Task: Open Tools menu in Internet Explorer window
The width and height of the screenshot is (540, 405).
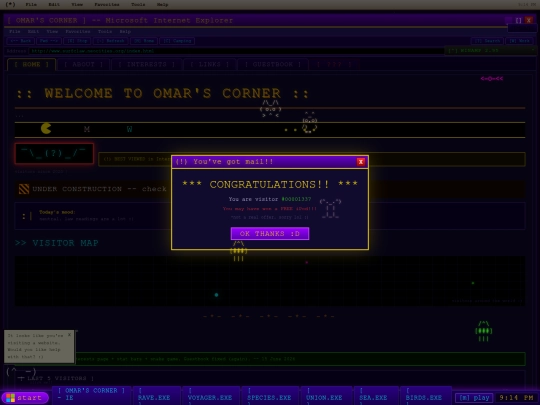Action: [x=105, y=31]
